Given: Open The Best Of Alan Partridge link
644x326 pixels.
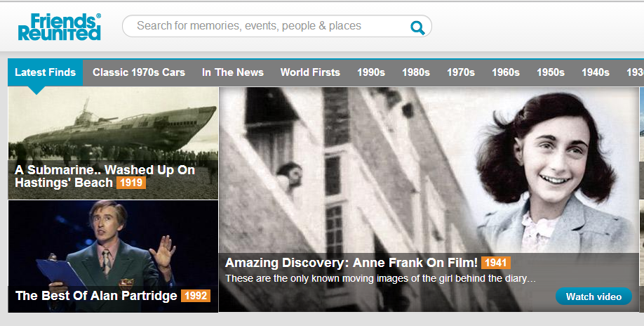Looking at the screenshot, I should click(96, 296).
